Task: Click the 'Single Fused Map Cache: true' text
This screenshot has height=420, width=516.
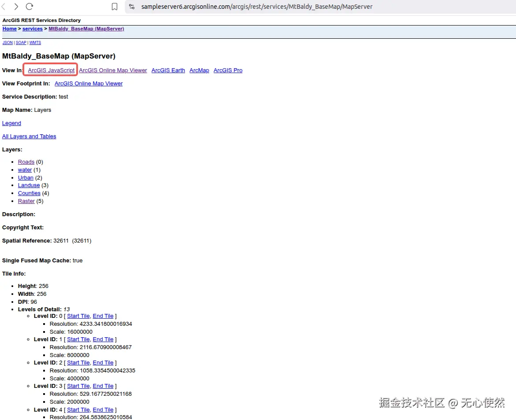Action: point(42,260)
